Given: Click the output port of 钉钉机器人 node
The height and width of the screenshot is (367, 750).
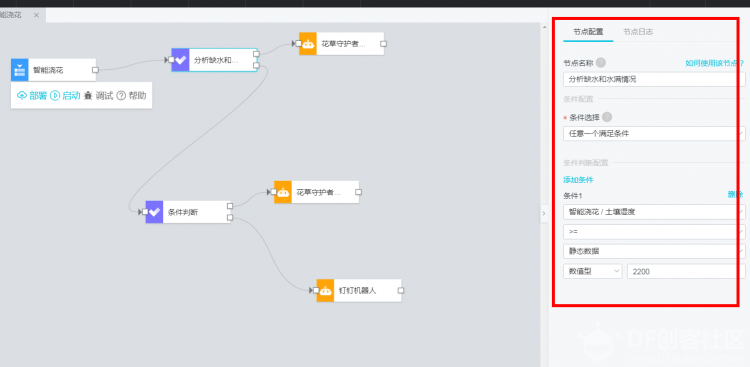Looking at the screenshot, I should [401, 290].
